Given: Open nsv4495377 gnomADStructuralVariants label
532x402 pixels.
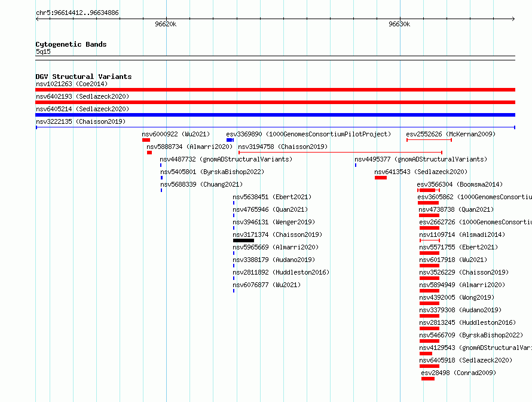Looking at the screenshot, I should 421,159.
